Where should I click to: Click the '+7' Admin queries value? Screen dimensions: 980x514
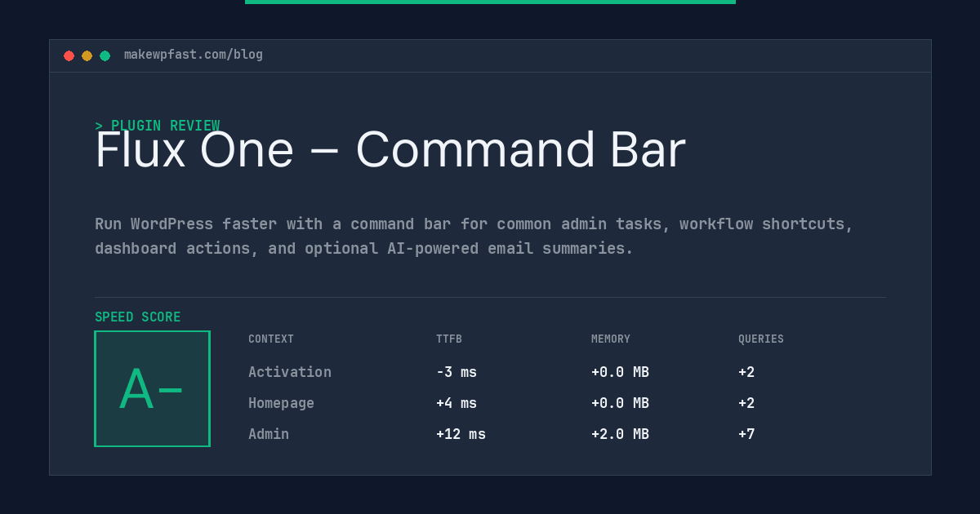pyautogui.click(x=746, y=434)
